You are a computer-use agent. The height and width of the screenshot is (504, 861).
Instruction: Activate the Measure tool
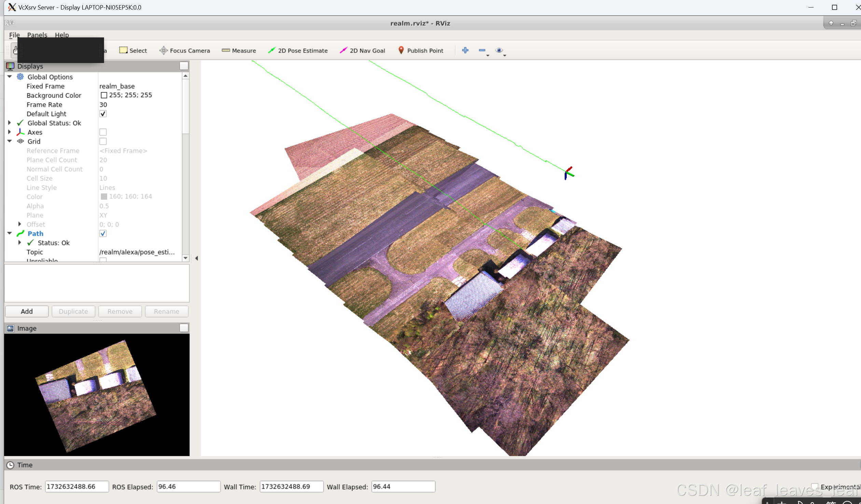click(239, 51)
